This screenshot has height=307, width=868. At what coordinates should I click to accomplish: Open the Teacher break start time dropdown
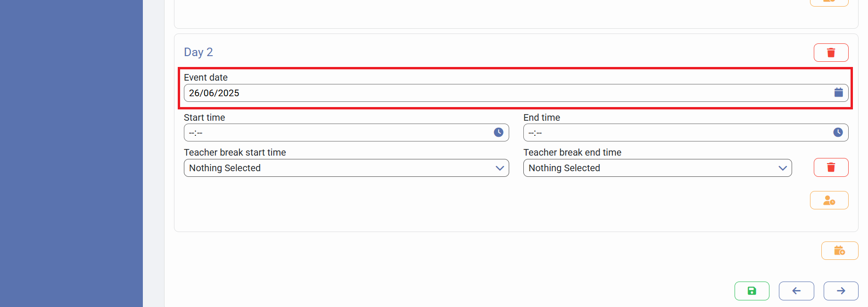346,168
